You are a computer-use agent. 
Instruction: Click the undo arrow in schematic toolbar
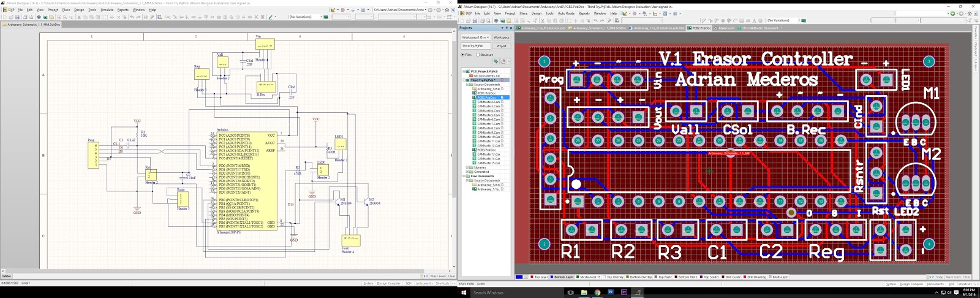pyautogui.click(x=132, y=17)
